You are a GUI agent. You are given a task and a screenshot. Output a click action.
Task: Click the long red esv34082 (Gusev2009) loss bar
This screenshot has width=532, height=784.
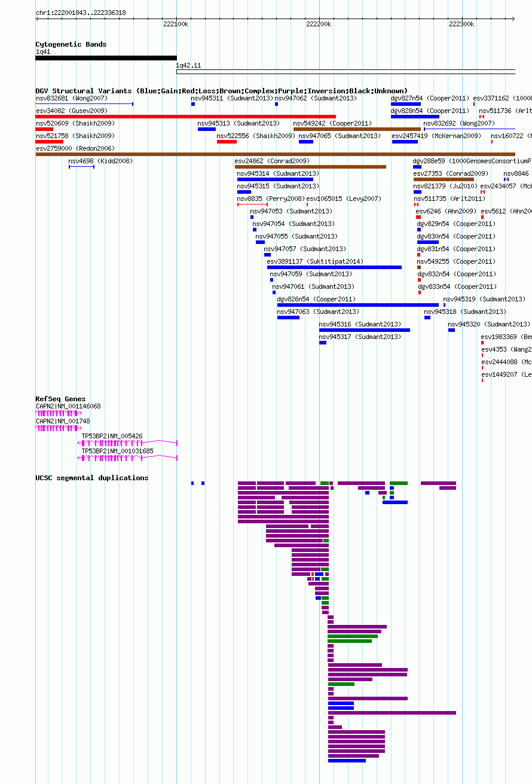click(x=186, y=117)
